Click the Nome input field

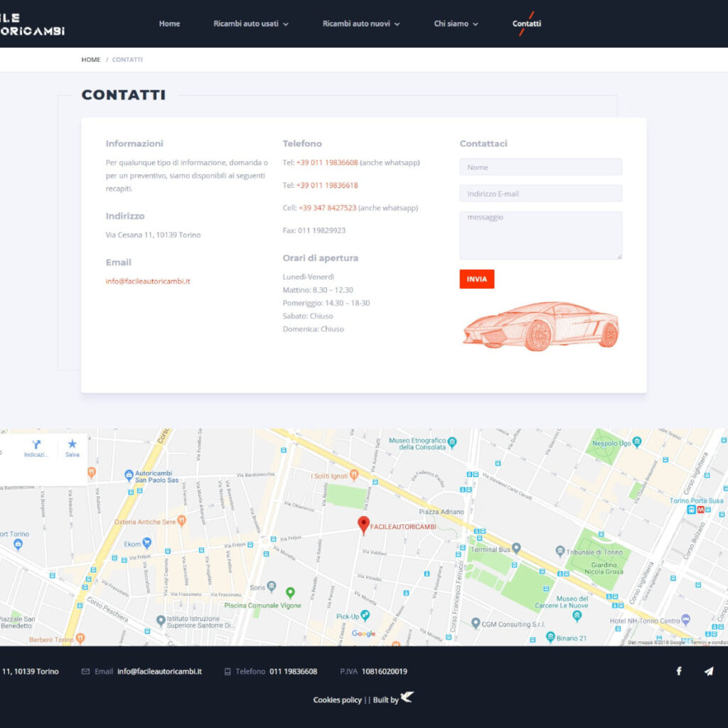coord(540,167)
